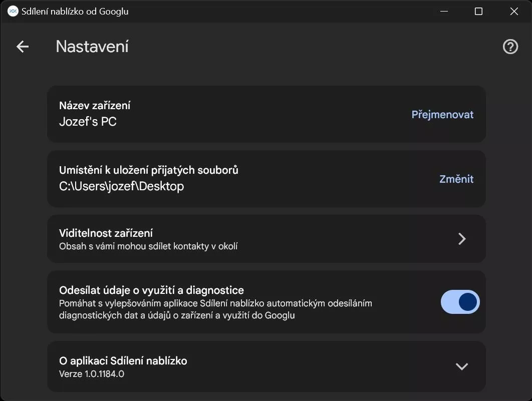Click the Verze 1.0.1184.0 text
This screenshot has height=401, width=532.
pyautogui.click(x=92, y=374)
